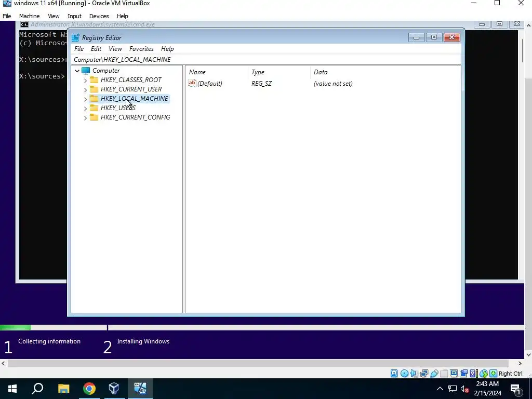This screenshot has height=399, width=532.
Task: Click the HKEY_CURRENT_CONFIG folder icon
Action: pyautogui.click(x=94, y=117)
